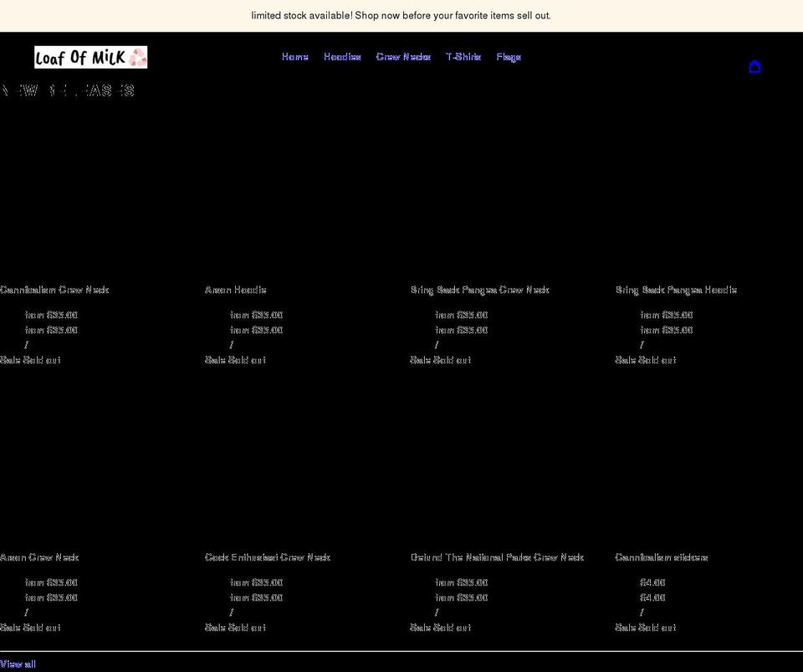The height and width of the screenshot is (672, 803).
Task: Open the Crew Necks navigation item
Action: [402, 56]
